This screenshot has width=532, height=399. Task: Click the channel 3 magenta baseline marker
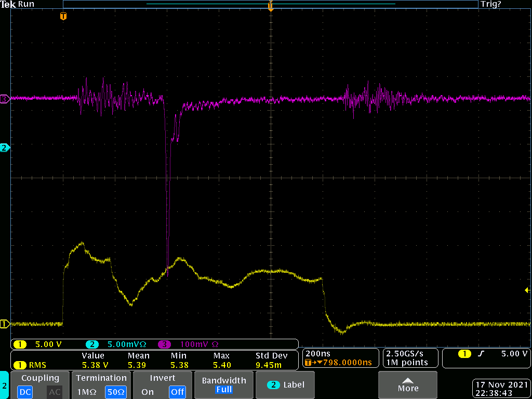[x=4, y=98]
